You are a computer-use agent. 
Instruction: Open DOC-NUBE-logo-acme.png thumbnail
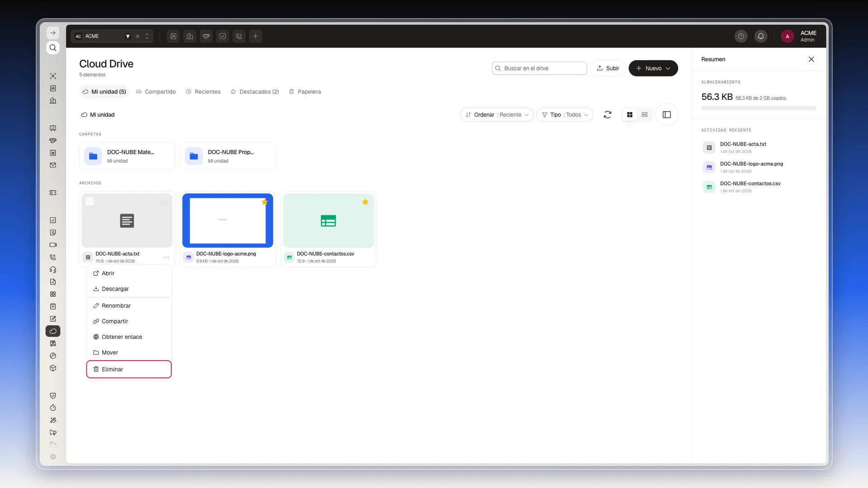tap(228, 221)
